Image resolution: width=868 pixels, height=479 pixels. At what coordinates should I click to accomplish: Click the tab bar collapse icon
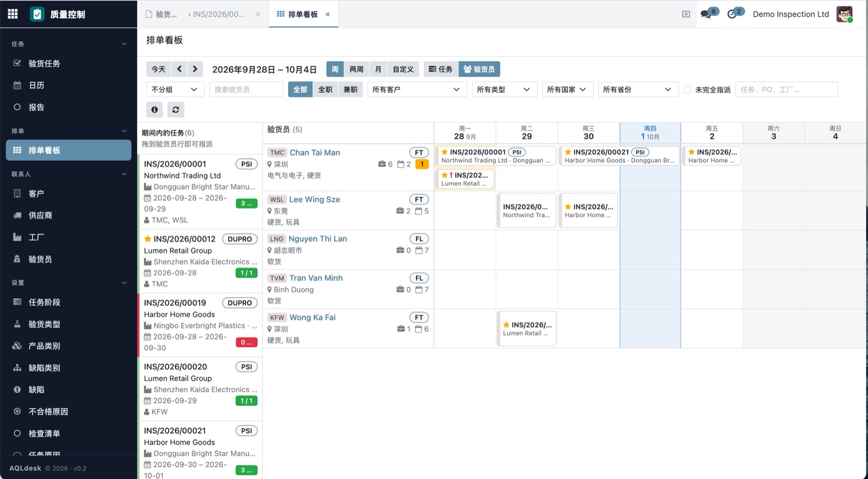coord(686,14)
